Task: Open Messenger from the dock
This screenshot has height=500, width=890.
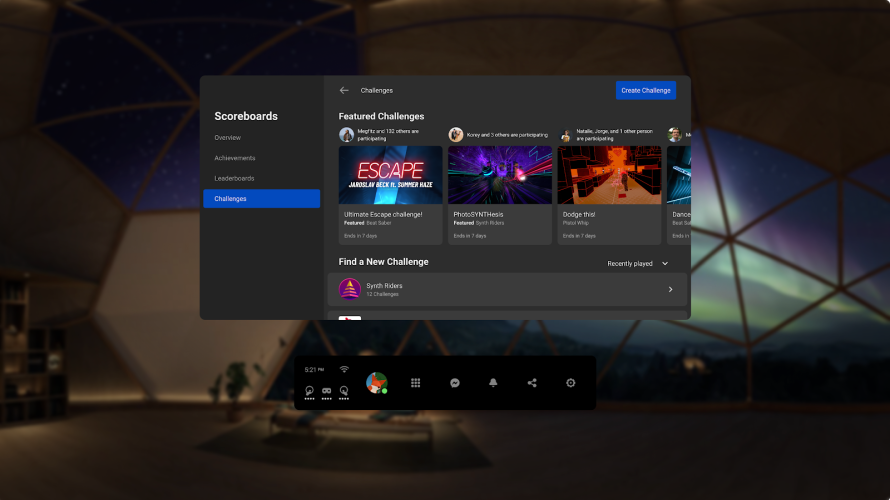Action: [x=454, y=383]
